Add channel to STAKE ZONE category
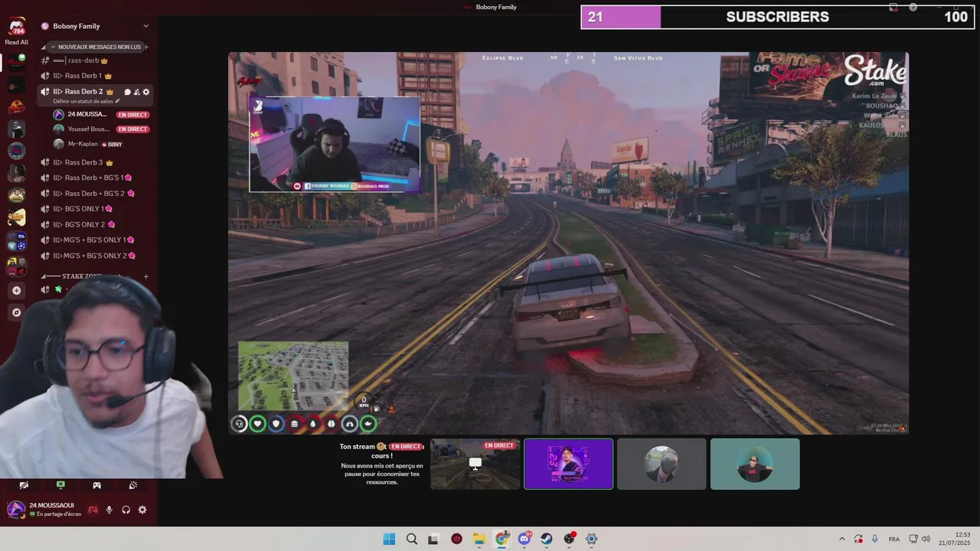980x551 pixels. click(146, 276)
